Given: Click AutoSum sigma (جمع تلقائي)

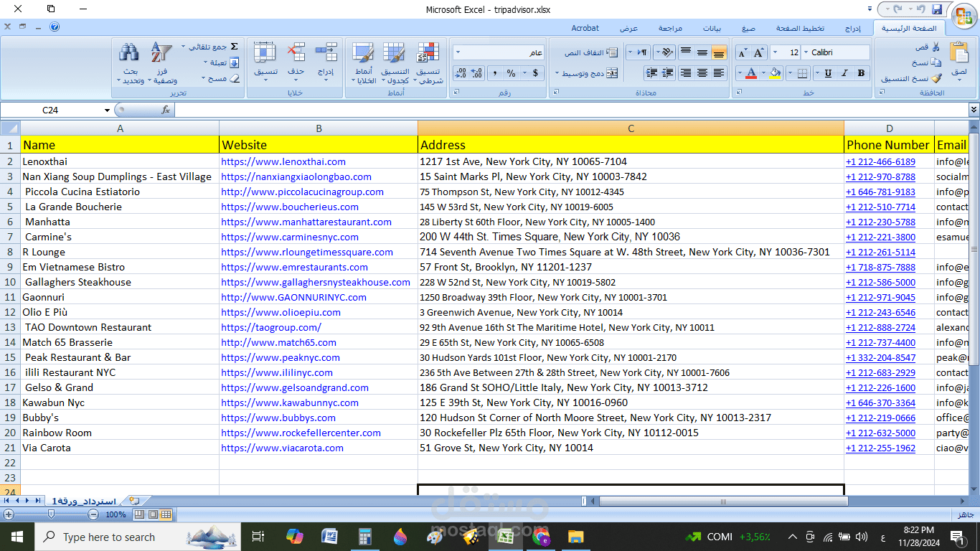Looking at the screenshot, I should pyautogui.click(x=234, y=46).
